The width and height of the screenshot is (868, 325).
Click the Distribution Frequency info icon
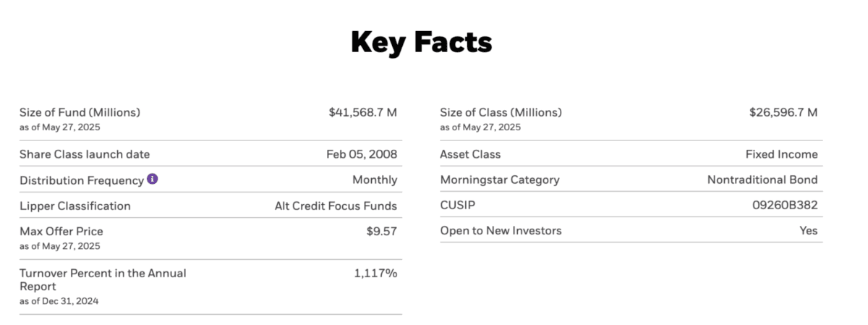pyautogui.click(x=152, y=179)
